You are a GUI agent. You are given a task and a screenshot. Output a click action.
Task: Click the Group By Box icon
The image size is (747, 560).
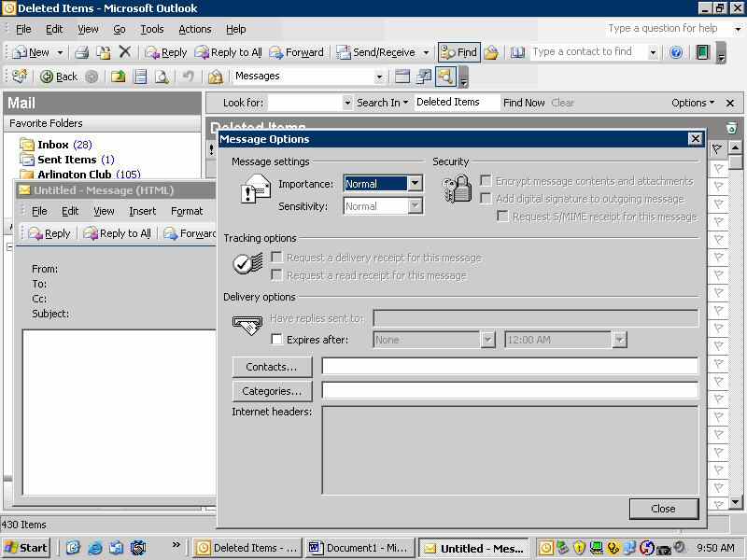tap(402, 77)
